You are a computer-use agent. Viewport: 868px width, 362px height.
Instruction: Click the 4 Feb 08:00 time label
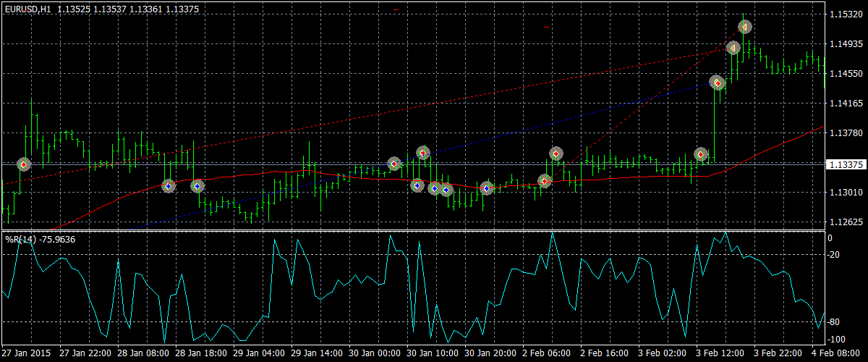click(x=835, y=353)
